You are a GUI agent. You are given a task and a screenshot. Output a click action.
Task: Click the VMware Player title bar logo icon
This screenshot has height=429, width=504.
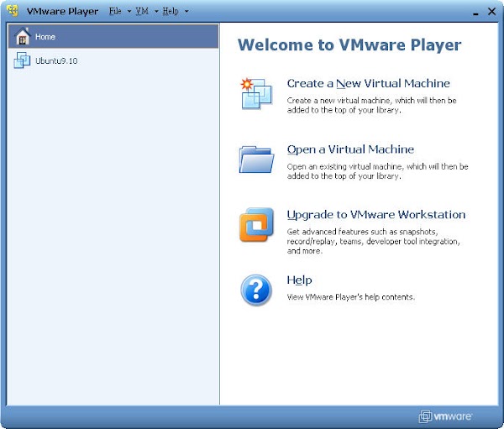[x=13, y=10]
